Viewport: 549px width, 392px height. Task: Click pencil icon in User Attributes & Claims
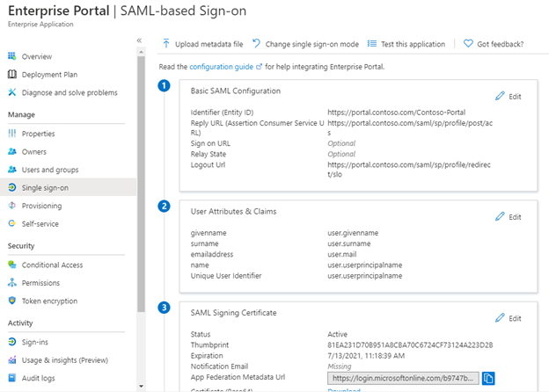point(500,216)
